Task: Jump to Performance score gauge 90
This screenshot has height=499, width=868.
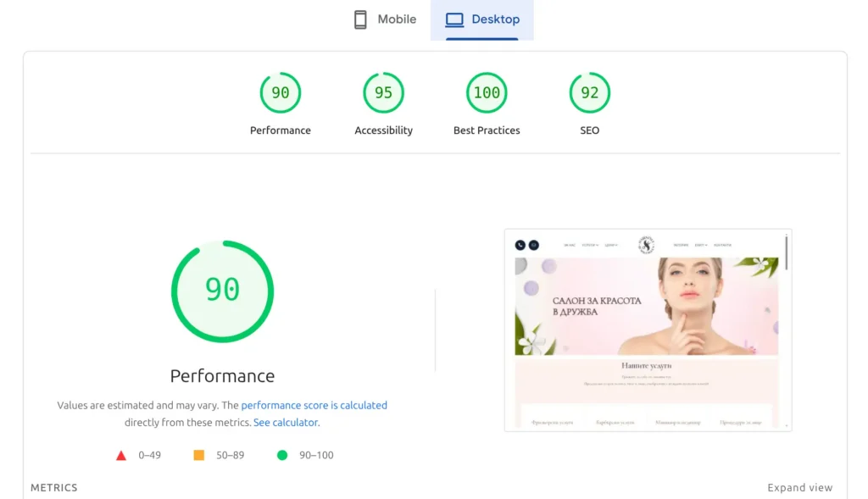Action: (x=280, y=92)
